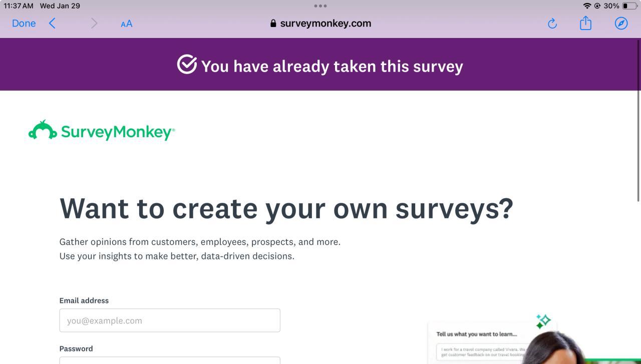The width and height of the screenshot is (641, 364).
Task: Click the checkmark icon in the banner
Action: click(x=187, y=65)
